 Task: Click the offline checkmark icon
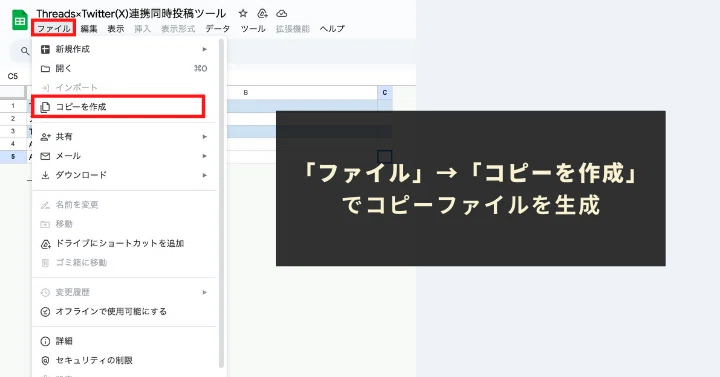tap(45, 312)
